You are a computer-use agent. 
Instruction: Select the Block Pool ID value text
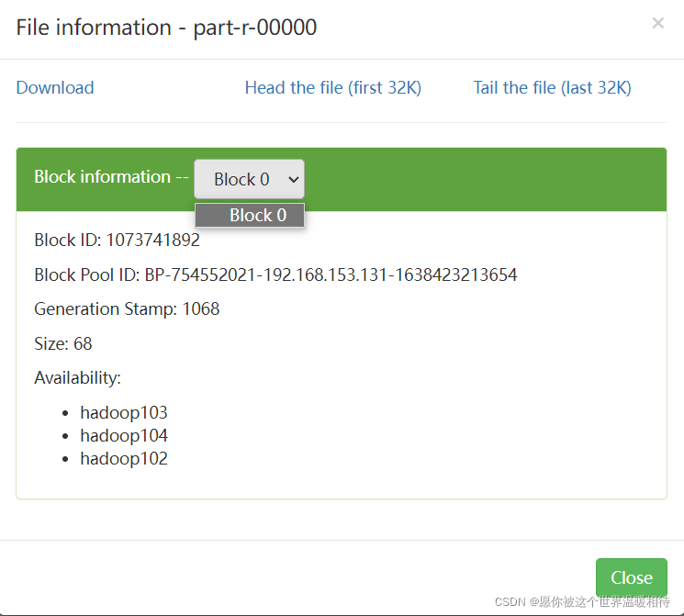[x=331, y=274]
